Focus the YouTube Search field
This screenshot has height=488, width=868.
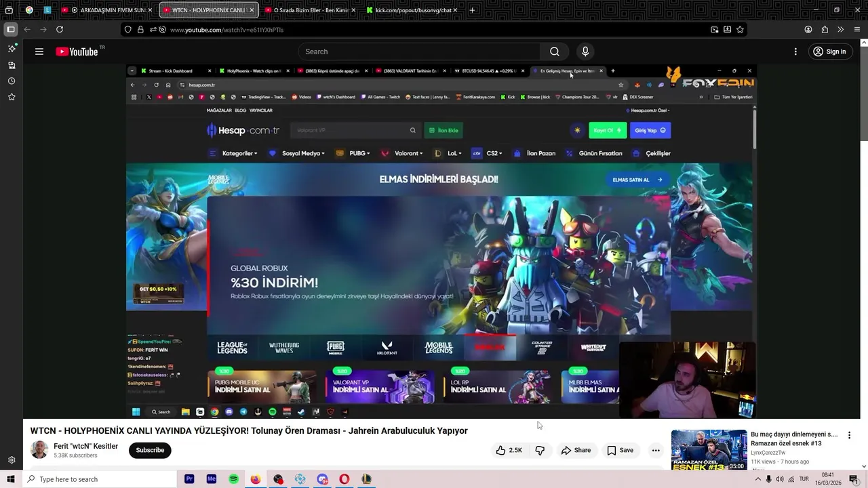pos(419,52)
